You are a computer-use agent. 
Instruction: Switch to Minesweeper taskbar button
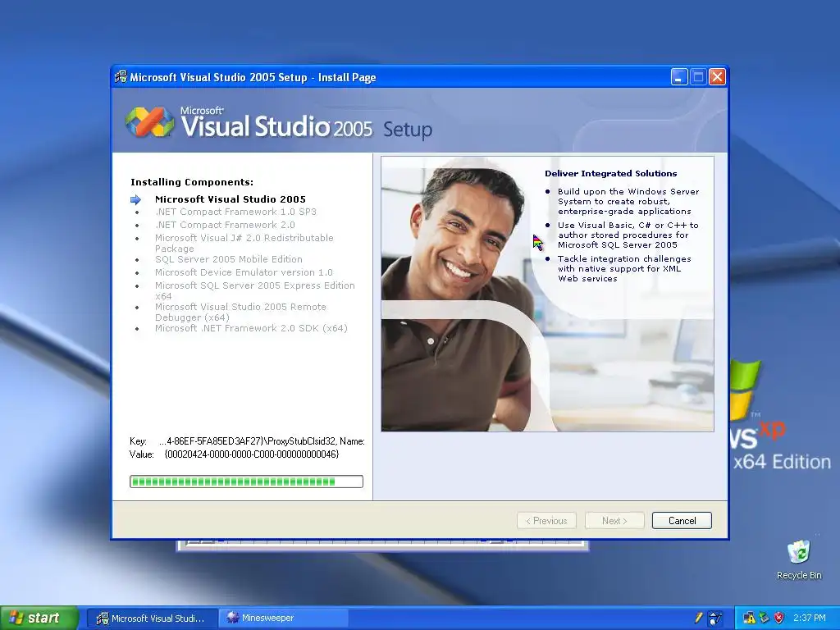click(284, 619)
